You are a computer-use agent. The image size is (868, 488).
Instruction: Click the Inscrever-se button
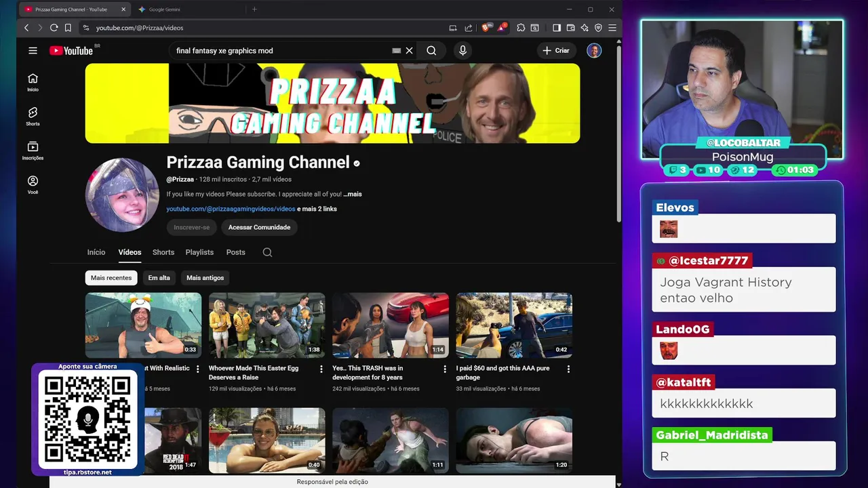pyautogui.click(x=192, y=228)
